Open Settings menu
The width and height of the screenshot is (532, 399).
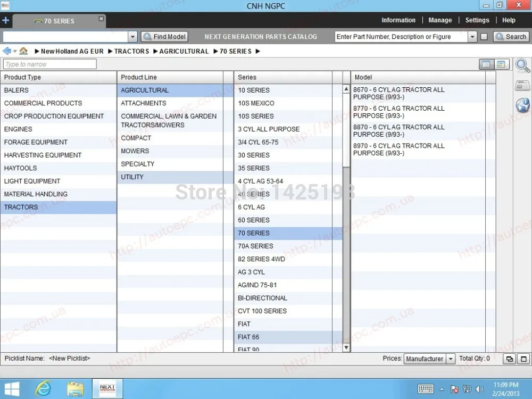(x=477, y=20)
